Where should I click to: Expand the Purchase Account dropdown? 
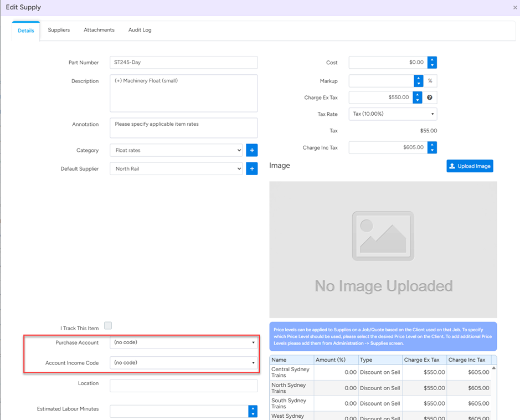[183, 342]
